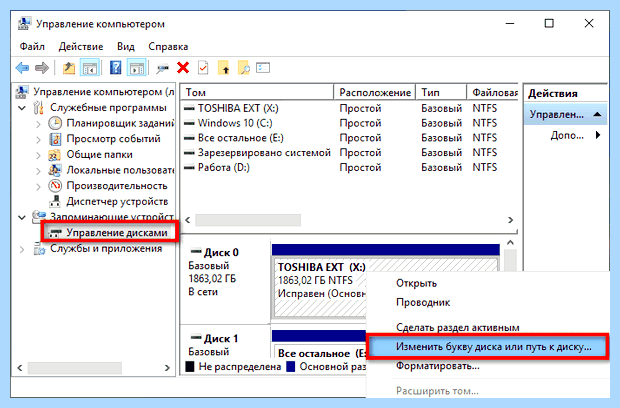Expand the Службы и приложения node arrow
620x408 pixels.
(22, 249)
